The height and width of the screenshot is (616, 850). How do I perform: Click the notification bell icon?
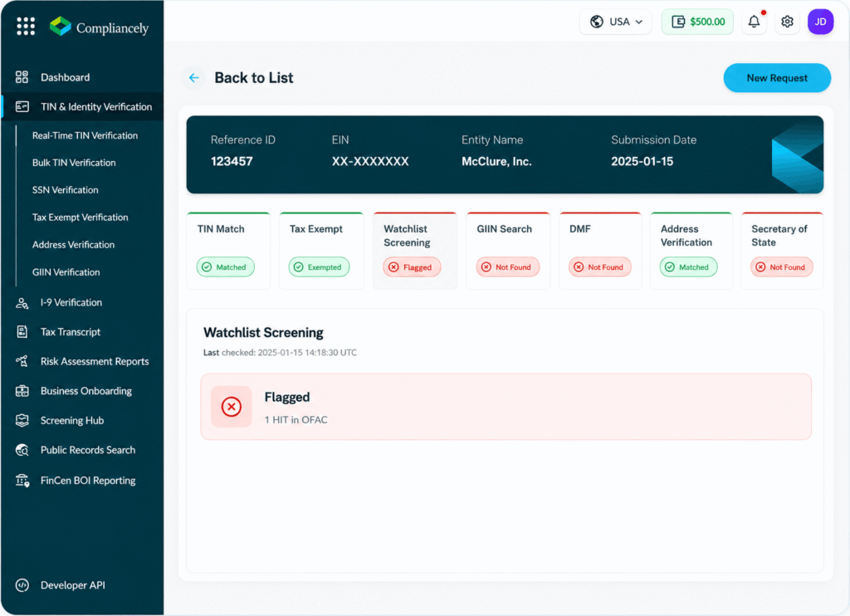pos(754,22)
